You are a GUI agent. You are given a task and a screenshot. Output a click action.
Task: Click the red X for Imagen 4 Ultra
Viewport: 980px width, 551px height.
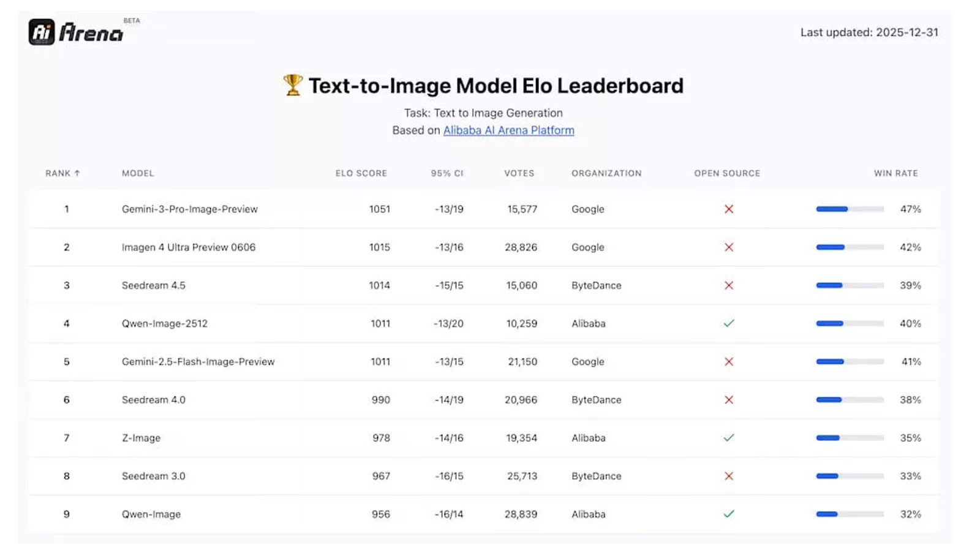(x=728, y=247)
